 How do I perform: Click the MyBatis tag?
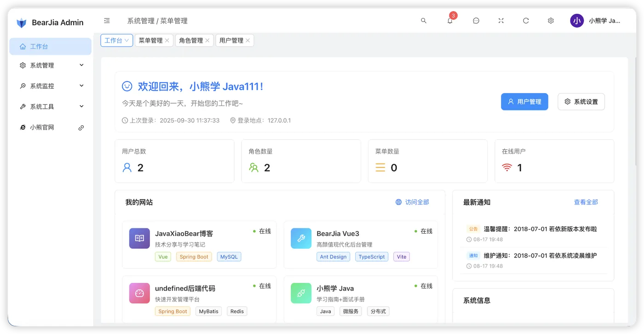(209, 311)
